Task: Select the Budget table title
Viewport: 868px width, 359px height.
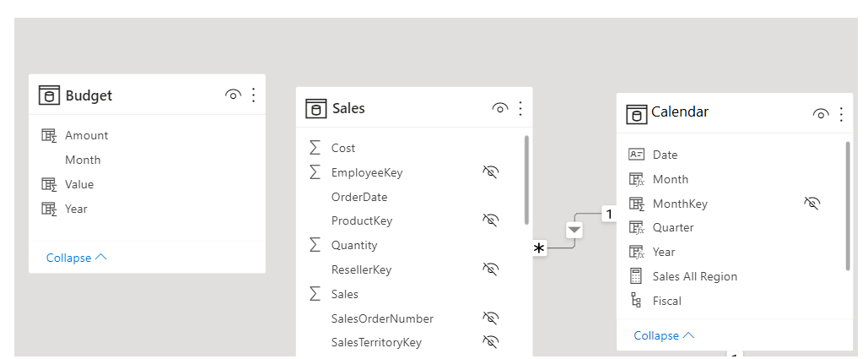Action: click(x=89, y=95)
